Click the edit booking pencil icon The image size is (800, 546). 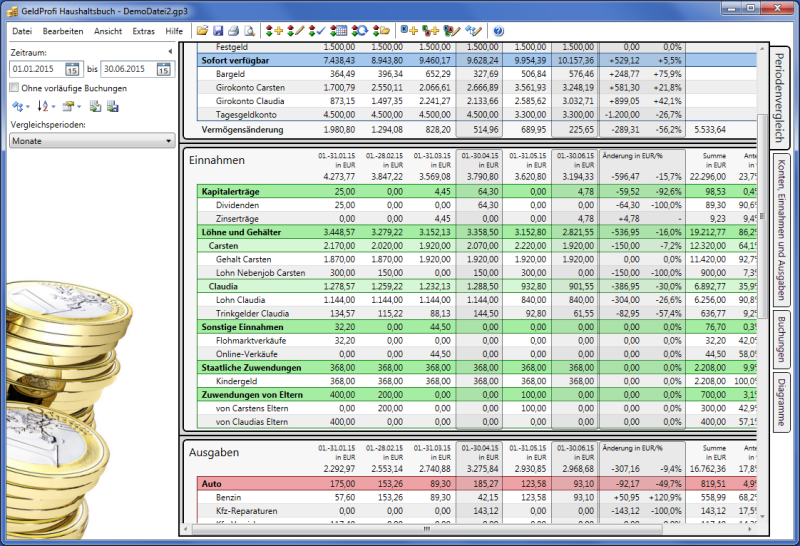(x=293, y=32)
